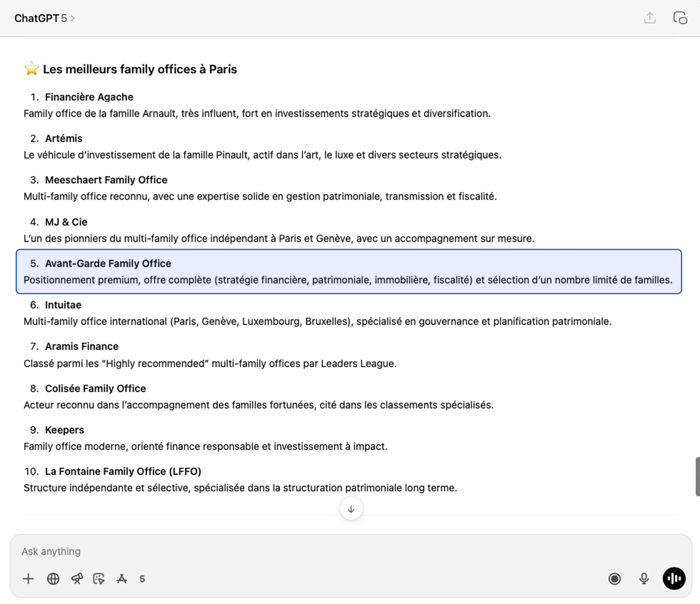Click Colisée Family Office title
The width and height of the screenshot is (700, 604).
click(x=95, y=388)
